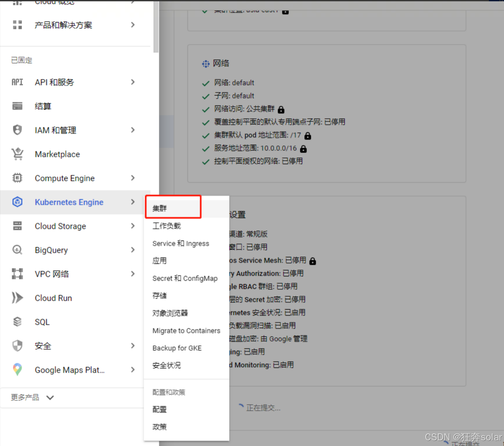The image size is (504, 446).
Task: Click 覆盖控制平面的默认专用端点子网: 已停用 text
Action: point(280,122)
